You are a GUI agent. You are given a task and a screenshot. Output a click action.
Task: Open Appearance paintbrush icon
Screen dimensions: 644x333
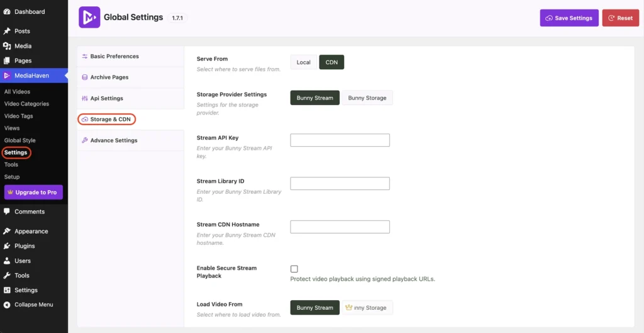point(6,231)
